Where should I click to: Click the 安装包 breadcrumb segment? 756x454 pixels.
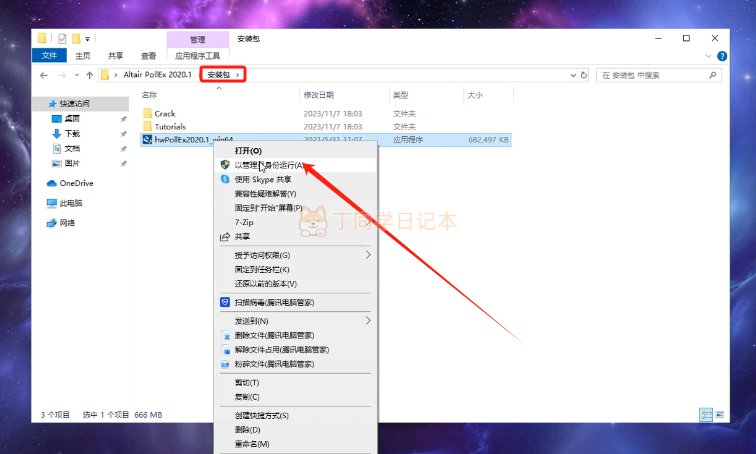[x=218, y=75]
